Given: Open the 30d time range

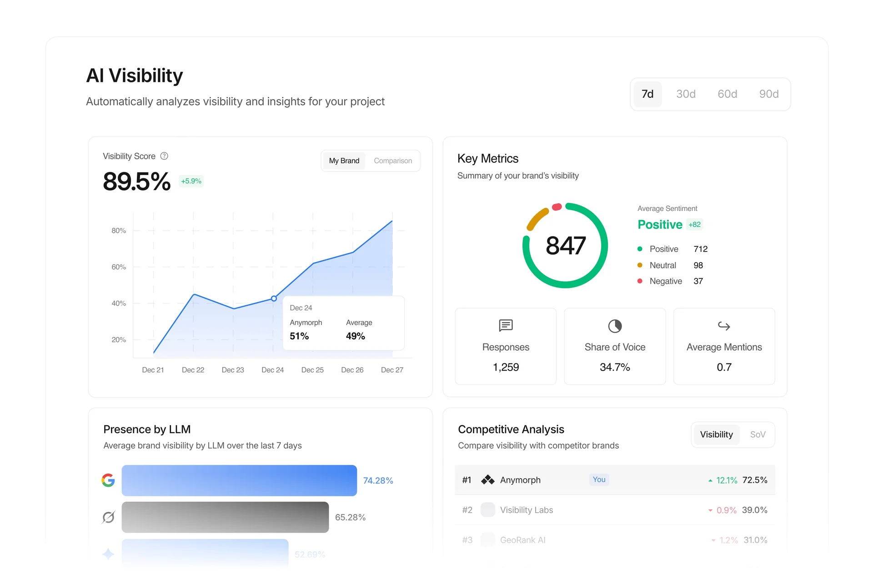Looking at the screenshot, I should [686, 94].
